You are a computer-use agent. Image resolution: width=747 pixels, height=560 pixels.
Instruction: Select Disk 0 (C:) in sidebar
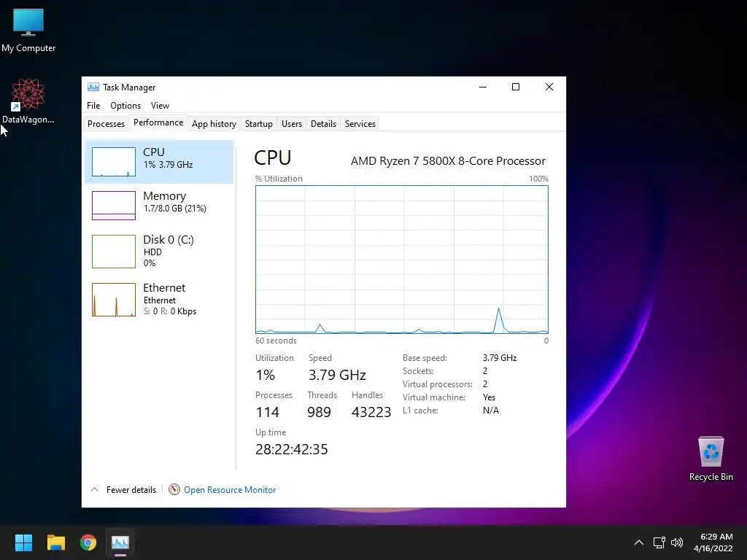[x=159, y=251]
